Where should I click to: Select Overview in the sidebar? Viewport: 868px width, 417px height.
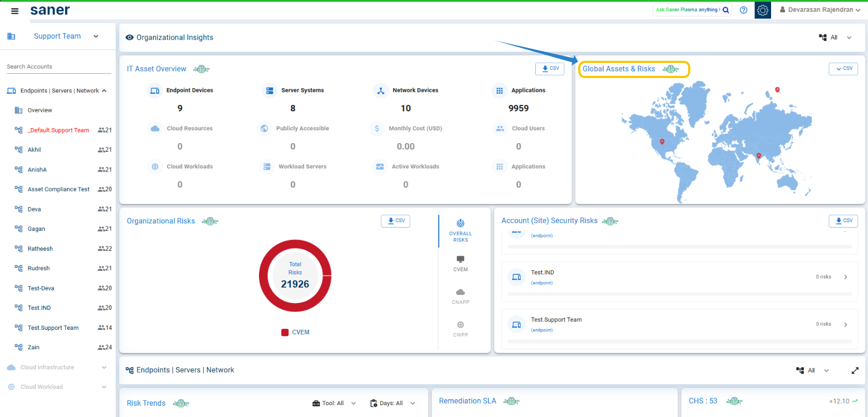[x=40, y=110]
